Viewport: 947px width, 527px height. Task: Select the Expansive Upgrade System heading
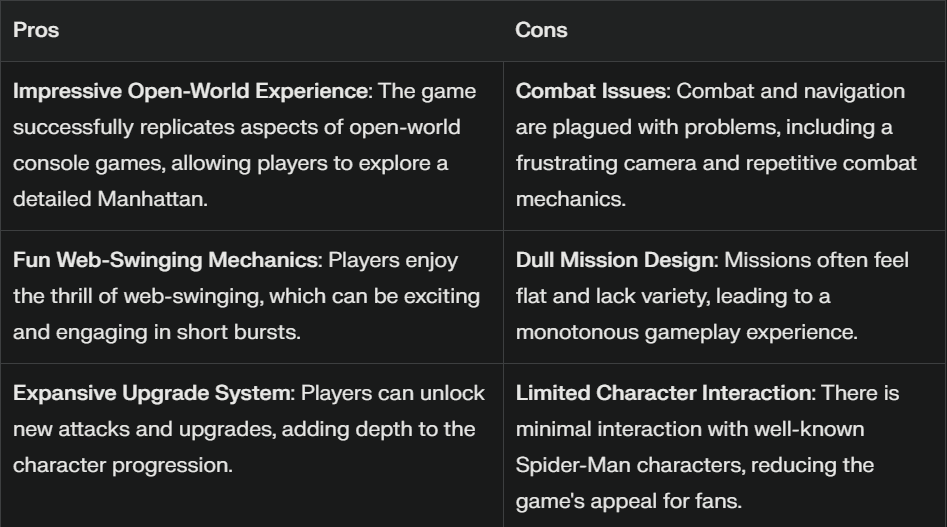coord(152,393)
